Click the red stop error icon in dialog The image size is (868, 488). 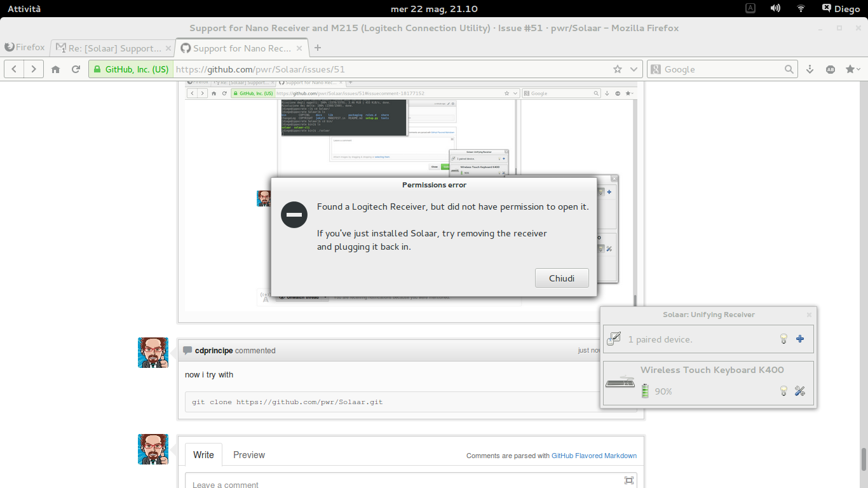click(294, 215)
